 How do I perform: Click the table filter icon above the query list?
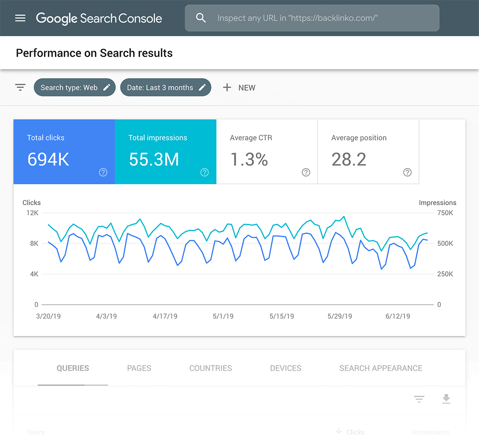click(419, 399)
